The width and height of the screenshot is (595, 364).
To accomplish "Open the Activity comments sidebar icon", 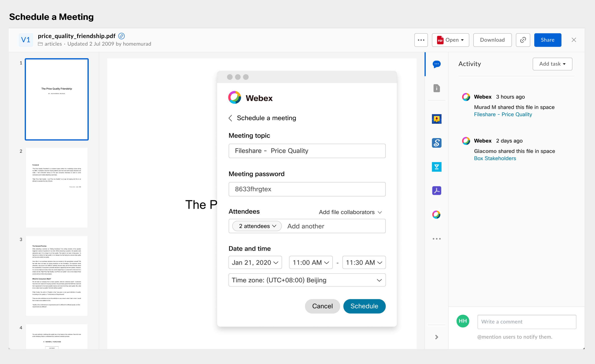I will pos(437,64).
